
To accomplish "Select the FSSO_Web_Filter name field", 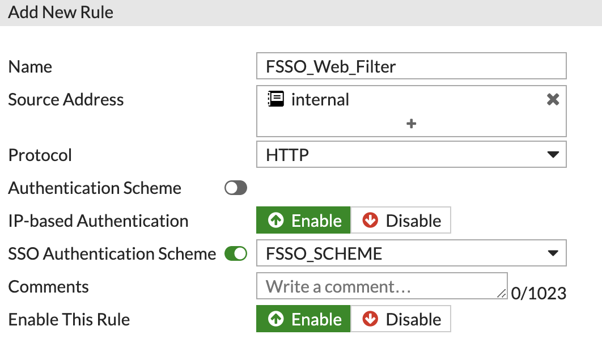I will point(411,66).
